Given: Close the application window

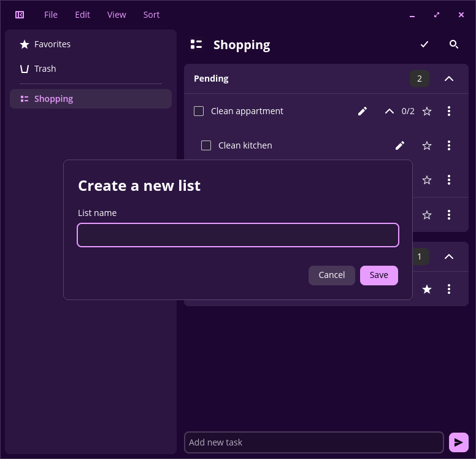Looking at the screenshot, I should click(x=461, y=15).
